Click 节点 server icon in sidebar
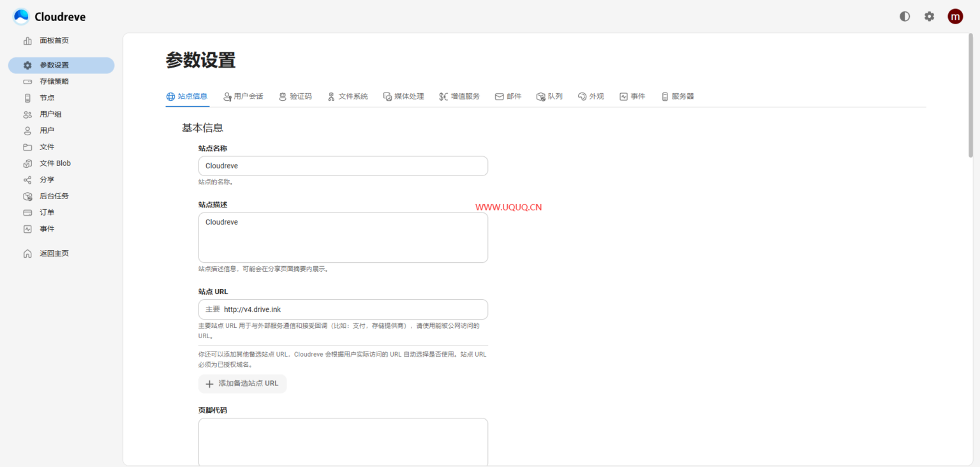The image size is (980, 467). 27,98
